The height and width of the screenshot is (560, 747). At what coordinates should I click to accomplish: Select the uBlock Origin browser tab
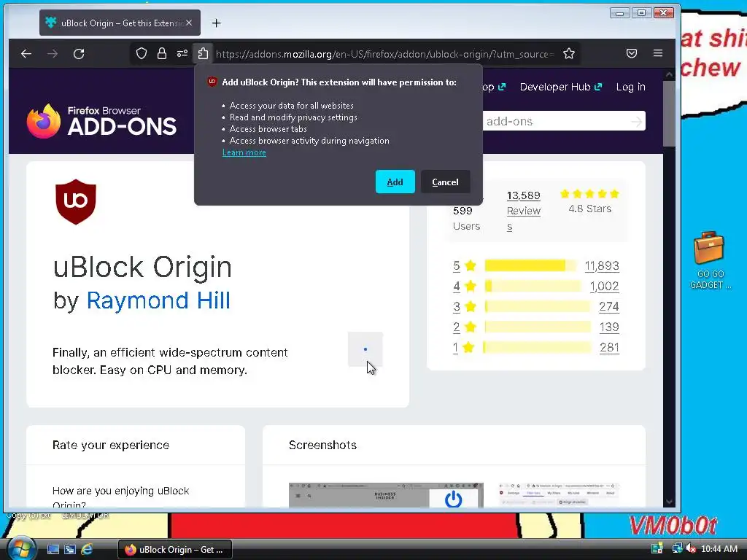[x=120, y=23]
